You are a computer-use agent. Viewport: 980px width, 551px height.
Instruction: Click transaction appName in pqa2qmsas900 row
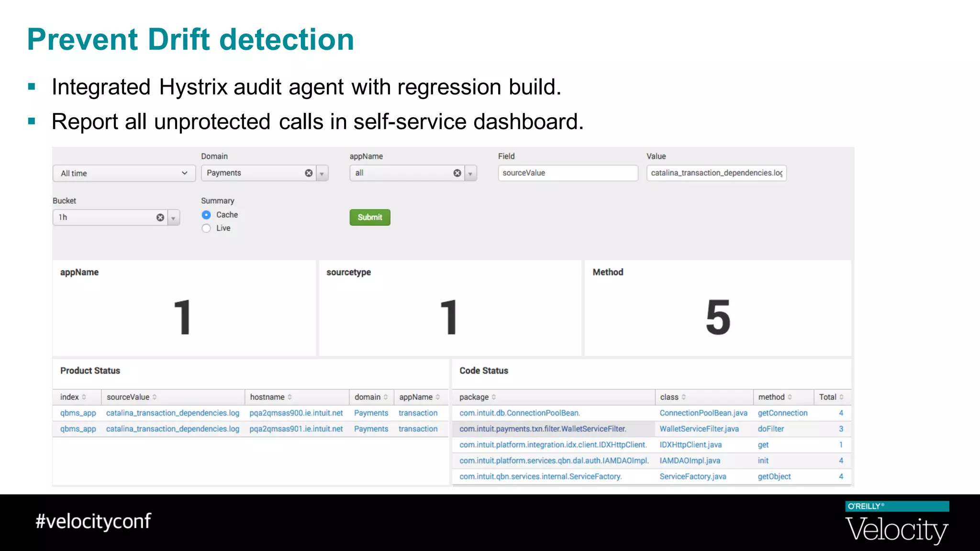[418, 413]
